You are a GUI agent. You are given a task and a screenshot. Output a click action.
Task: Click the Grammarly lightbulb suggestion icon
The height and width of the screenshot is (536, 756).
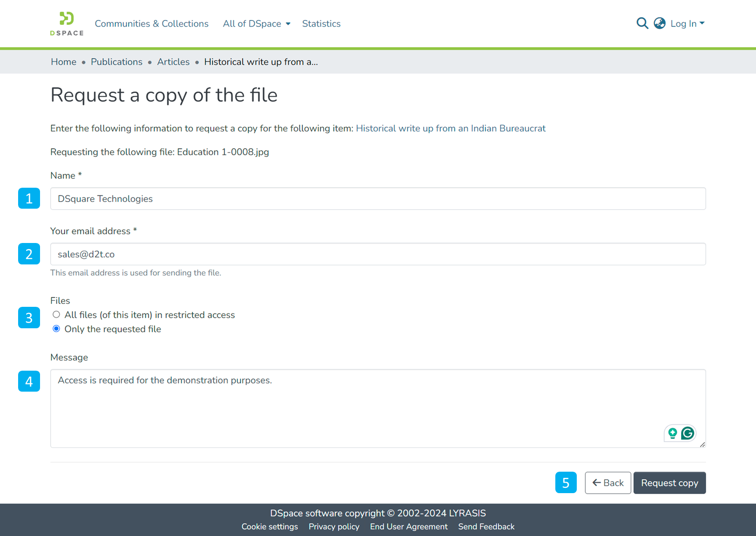click(x=673, y=433)
